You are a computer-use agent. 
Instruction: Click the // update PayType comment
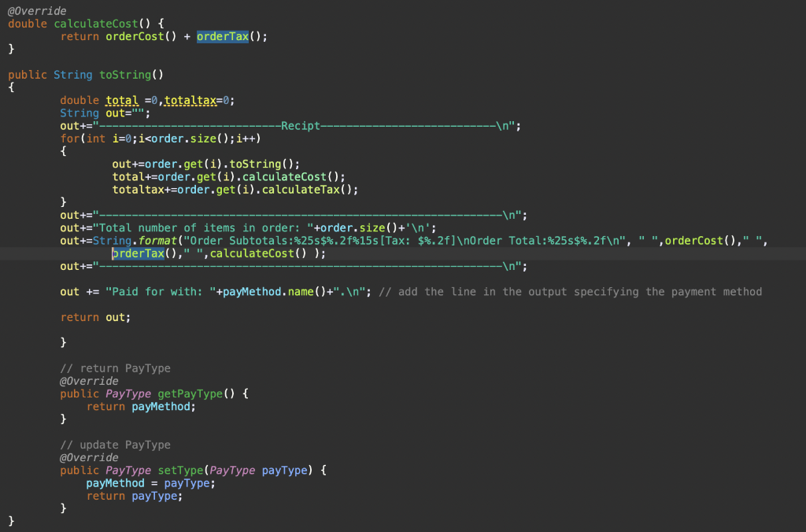(115, 445)
